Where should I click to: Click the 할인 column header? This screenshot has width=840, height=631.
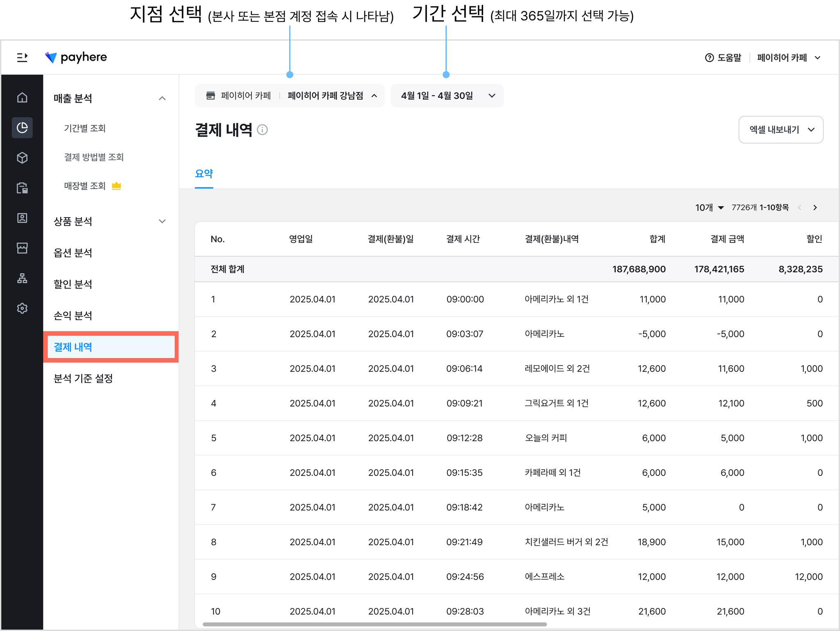point(815,239)
